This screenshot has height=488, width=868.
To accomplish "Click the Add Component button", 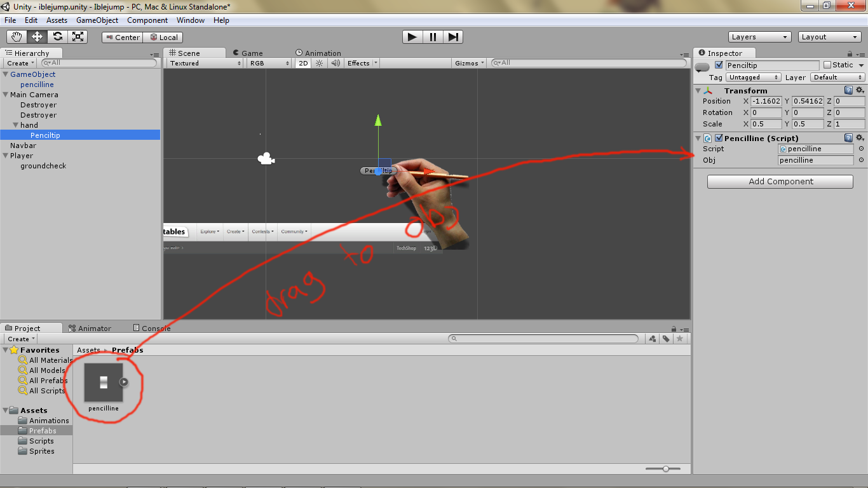I will coord(780,181).
